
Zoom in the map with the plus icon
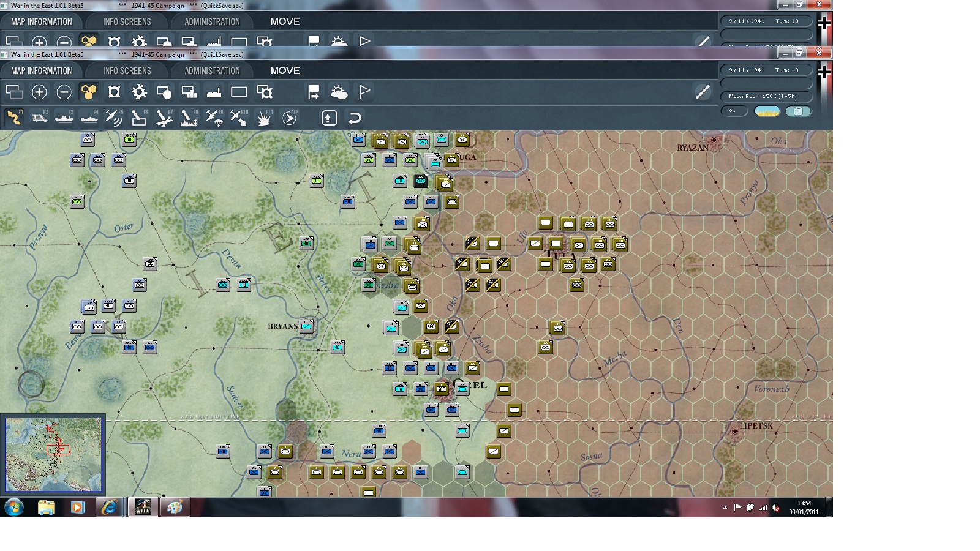coord(39,92)
